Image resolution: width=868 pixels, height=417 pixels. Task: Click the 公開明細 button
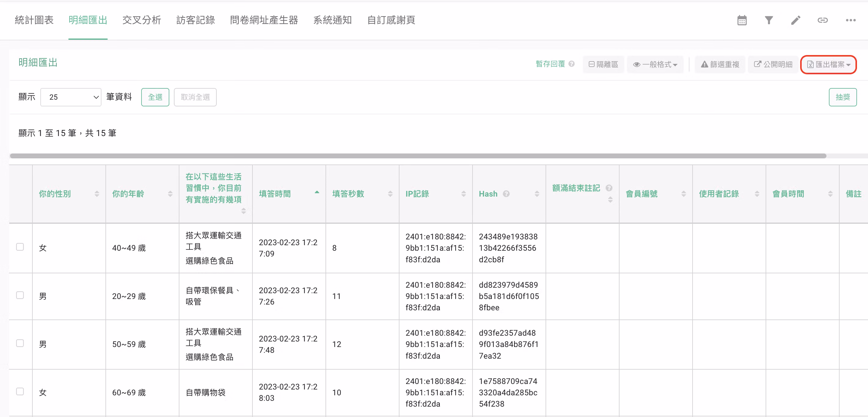tap(773, 65)
